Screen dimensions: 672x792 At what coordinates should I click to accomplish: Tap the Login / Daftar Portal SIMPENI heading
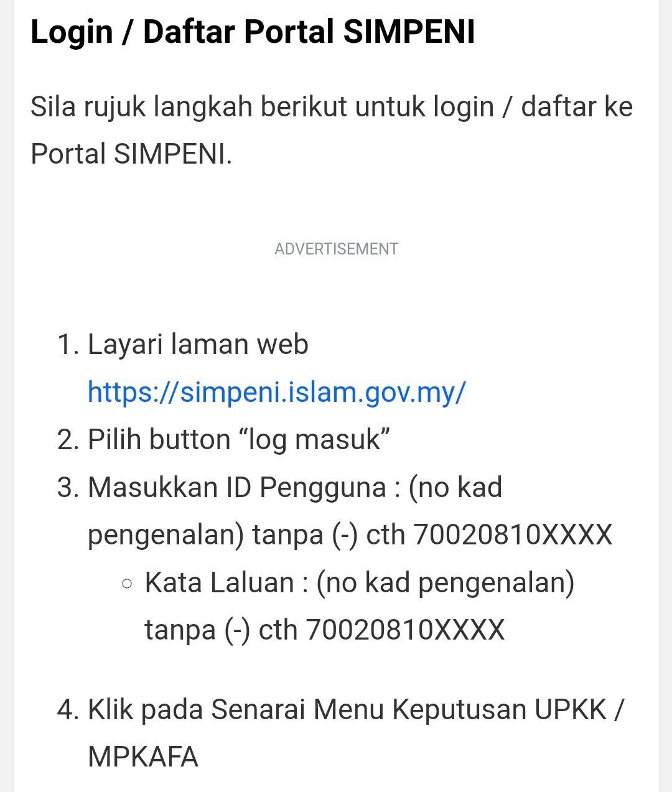[253, 32]
